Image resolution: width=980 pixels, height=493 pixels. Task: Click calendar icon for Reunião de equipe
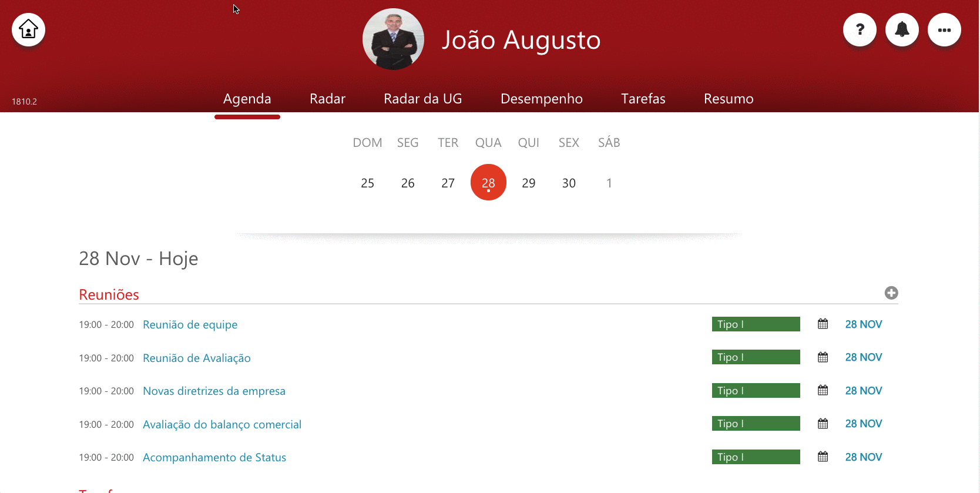tap(823, 324)
